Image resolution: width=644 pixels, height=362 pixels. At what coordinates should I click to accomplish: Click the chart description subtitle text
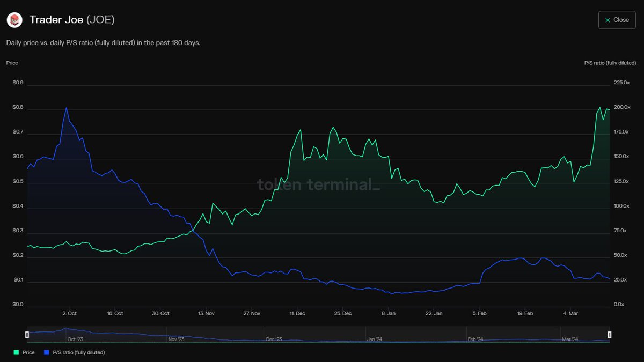103,43
